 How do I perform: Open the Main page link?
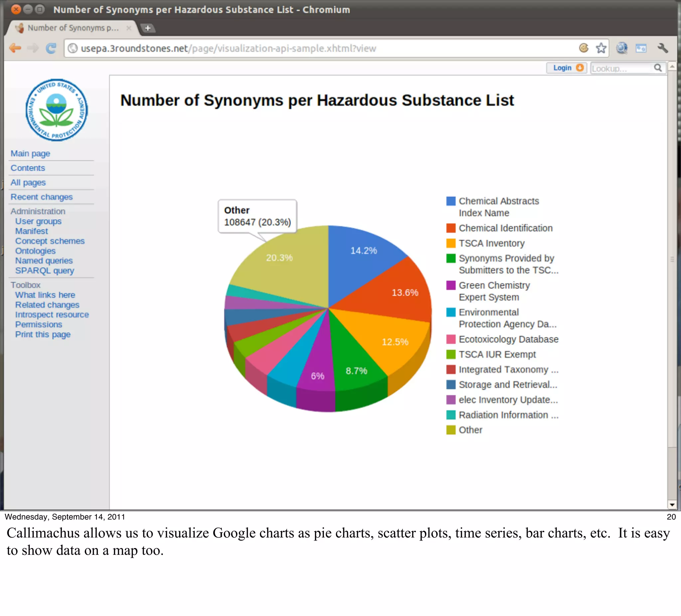click(x=30, y=153)
